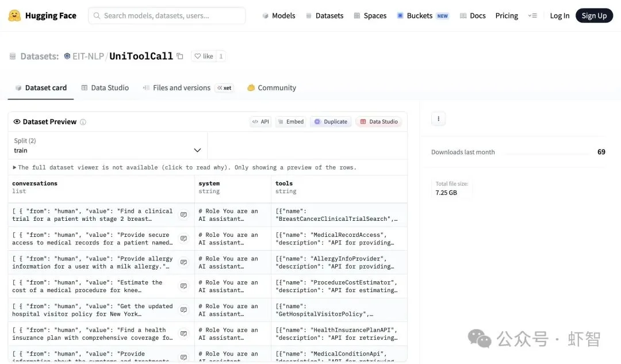Open expand icon on the allergy information row
621x364 pixels.
pyautogui.click(x=183, y=262)
